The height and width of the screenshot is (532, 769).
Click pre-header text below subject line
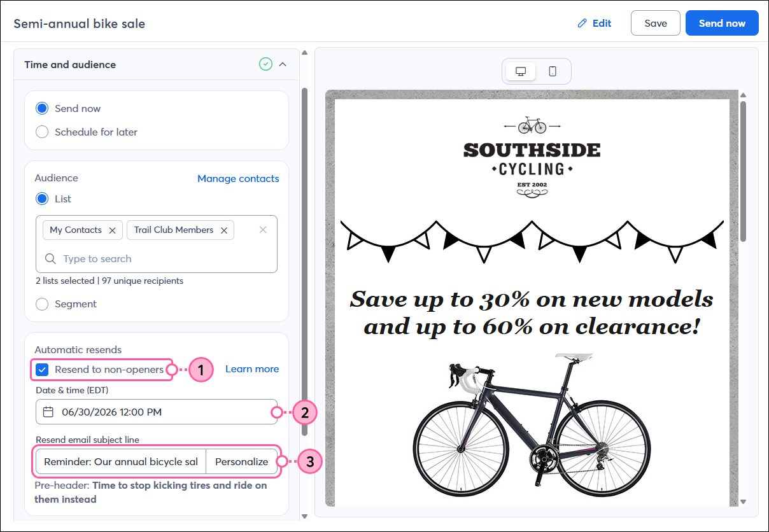(151, 492)
